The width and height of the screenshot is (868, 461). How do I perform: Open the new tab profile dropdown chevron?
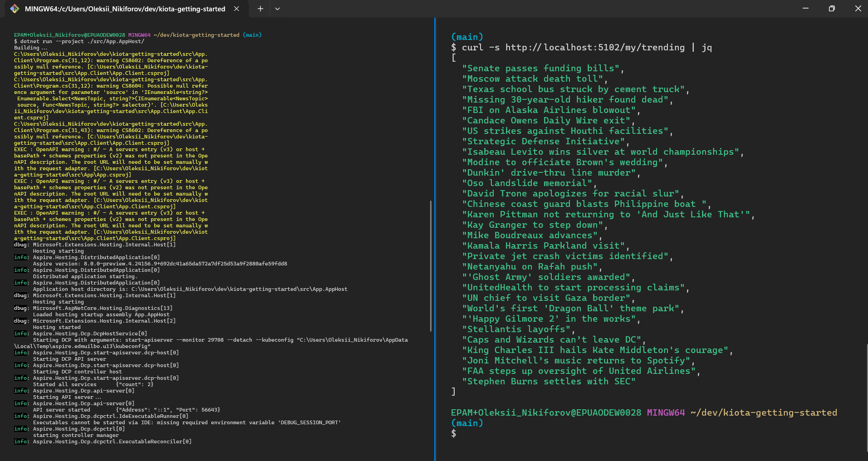point(277,9)
